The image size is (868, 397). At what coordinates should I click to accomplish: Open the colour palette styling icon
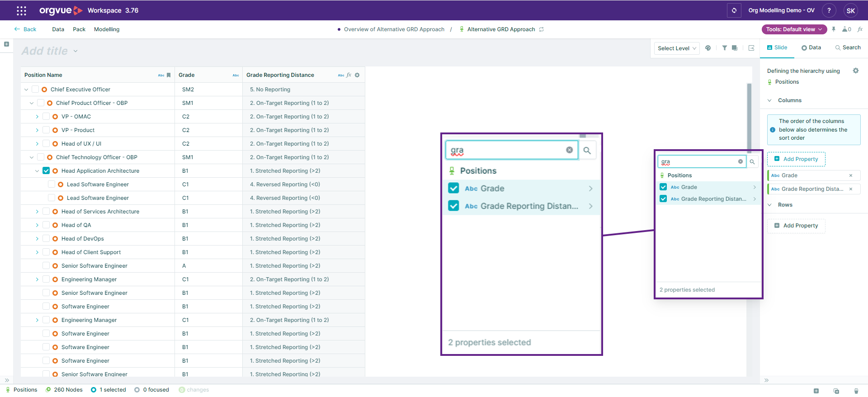pyautogui.click(x=708, y=48)
